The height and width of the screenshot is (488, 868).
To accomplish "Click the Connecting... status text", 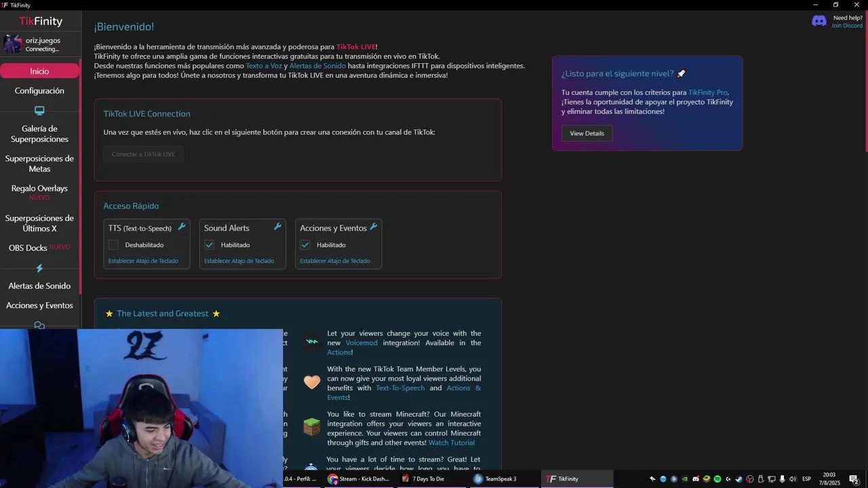I will tap(42, 49).
